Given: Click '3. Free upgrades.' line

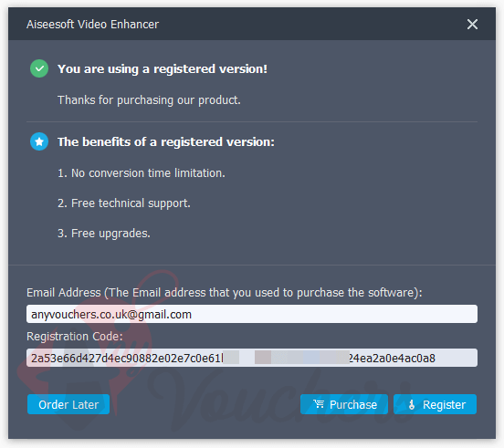Looking at the screenshot, I should click(x=104, y=234).
